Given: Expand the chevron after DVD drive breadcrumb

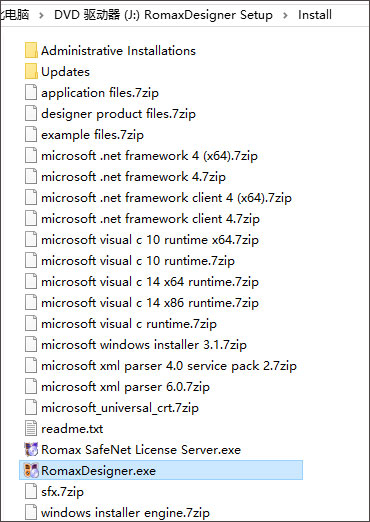Looking at the screenshot, I should [285, 15].
